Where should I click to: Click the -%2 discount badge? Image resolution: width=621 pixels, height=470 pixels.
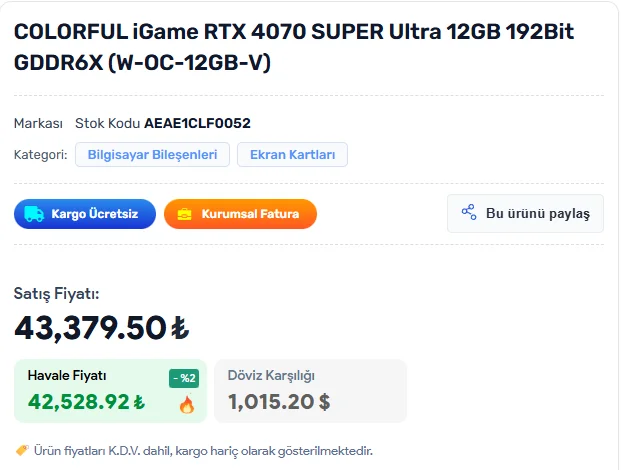click(x=184, y=378)
